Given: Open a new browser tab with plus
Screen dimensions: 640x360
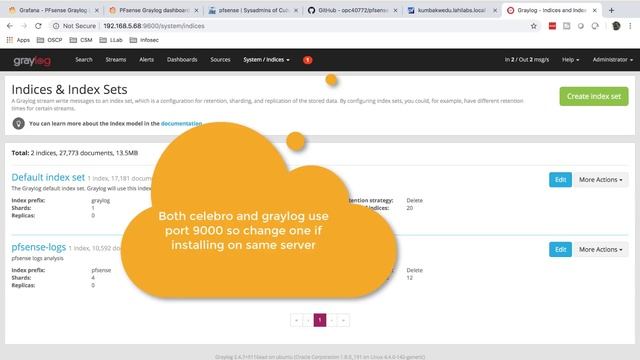Looking at the screenshot, I should (611, 10).
